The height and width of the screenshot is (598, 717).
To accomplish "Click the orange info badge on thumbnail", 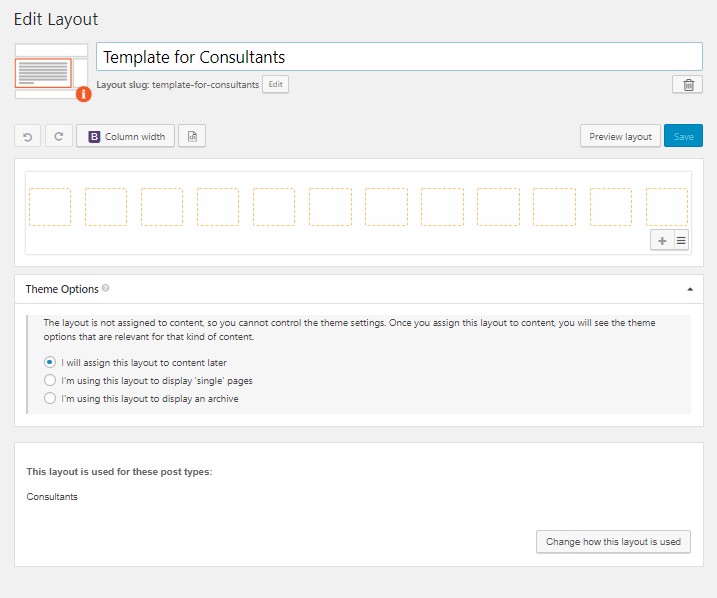I will 84,94.
